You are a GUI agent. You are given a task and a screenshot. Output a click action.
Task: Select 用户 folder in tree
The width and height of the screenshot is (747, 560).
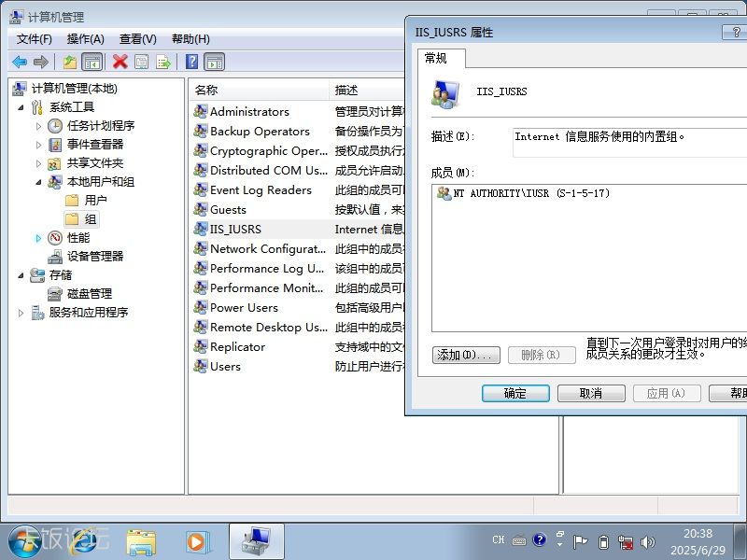[95, 201]
